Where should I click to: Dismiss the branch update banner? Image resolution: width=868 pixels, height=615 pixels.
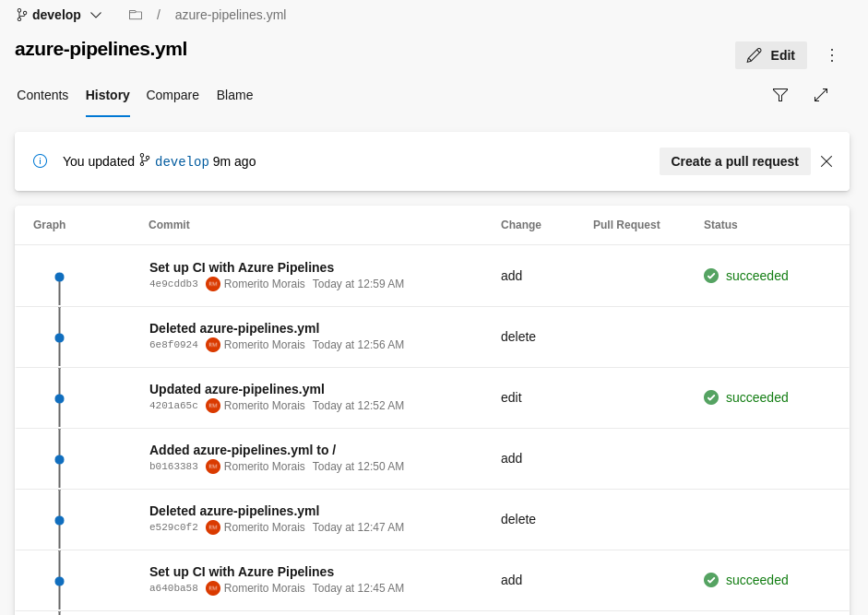pos(826,161)
